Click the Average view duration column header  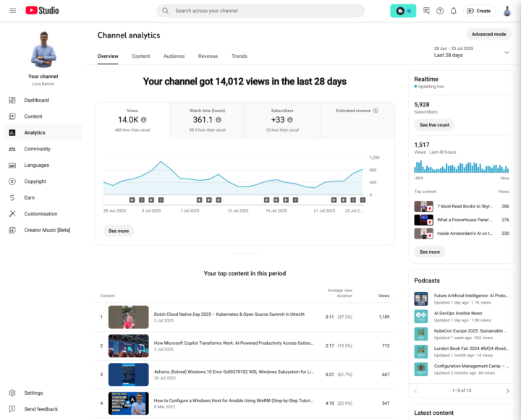[x=340, y=293]
